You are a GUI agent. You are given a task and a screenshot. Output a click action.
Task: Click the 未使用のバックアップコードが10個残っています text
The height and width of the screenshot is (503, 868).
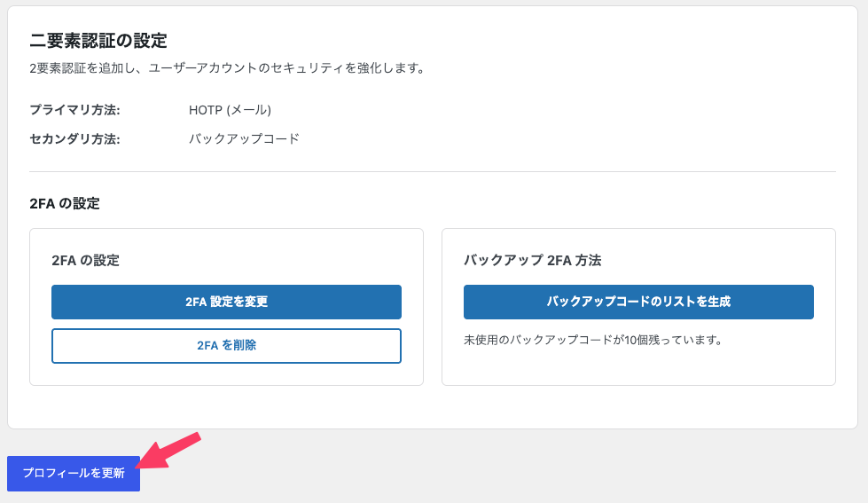coord(593,340)
